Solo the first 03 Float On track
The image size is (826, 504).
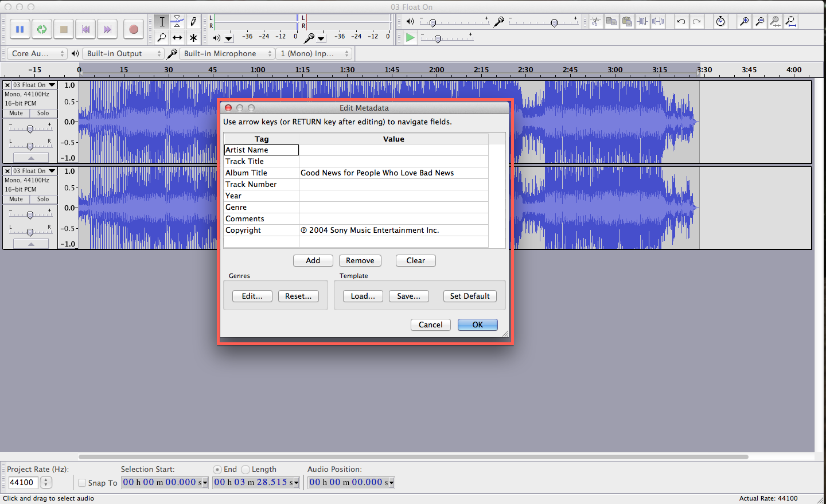(x=43, y=113)
